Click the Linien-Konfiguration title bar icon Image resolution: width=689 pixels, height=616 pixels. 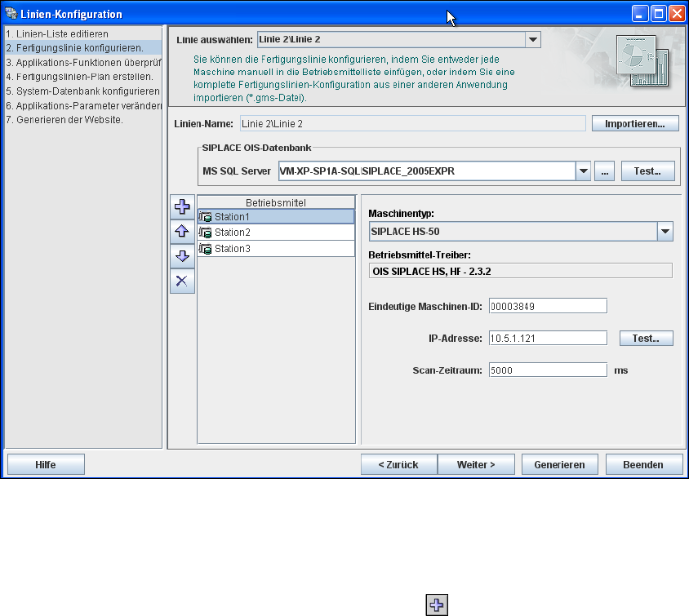point(11,14)
